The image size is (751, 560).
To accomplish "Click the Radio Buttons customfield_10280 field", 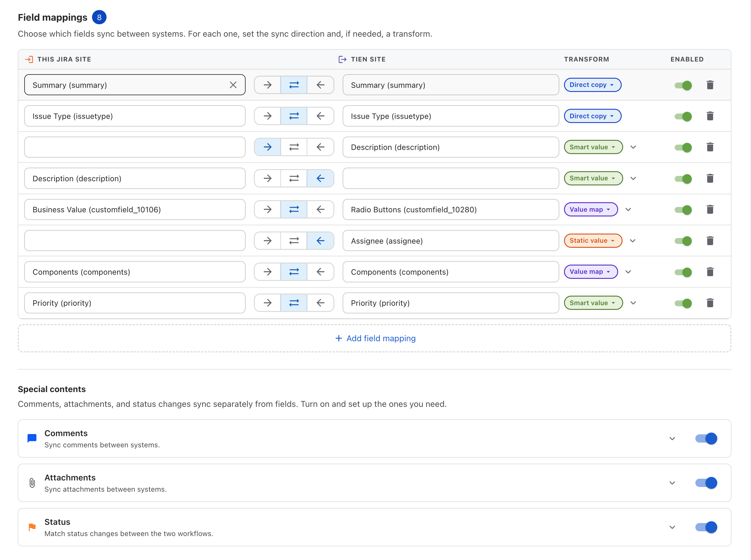I will 450,210.
